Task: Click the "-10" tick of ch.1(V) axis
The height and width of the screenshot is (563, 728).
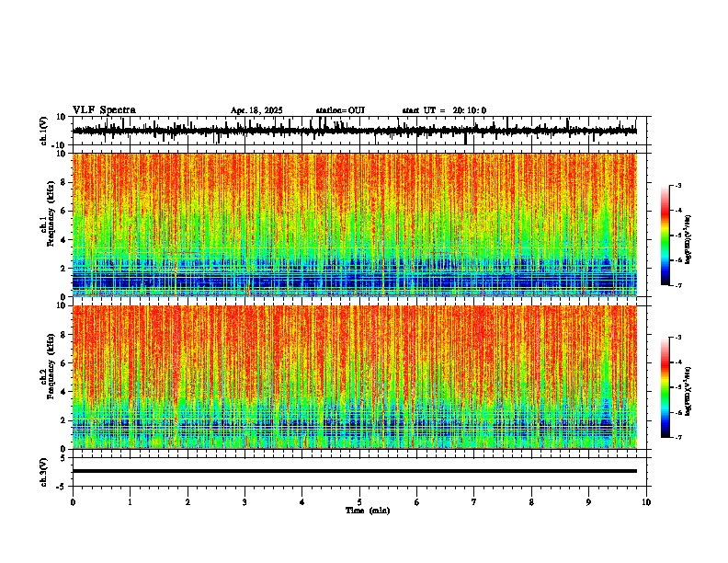Action: click(x=60, y=145)
